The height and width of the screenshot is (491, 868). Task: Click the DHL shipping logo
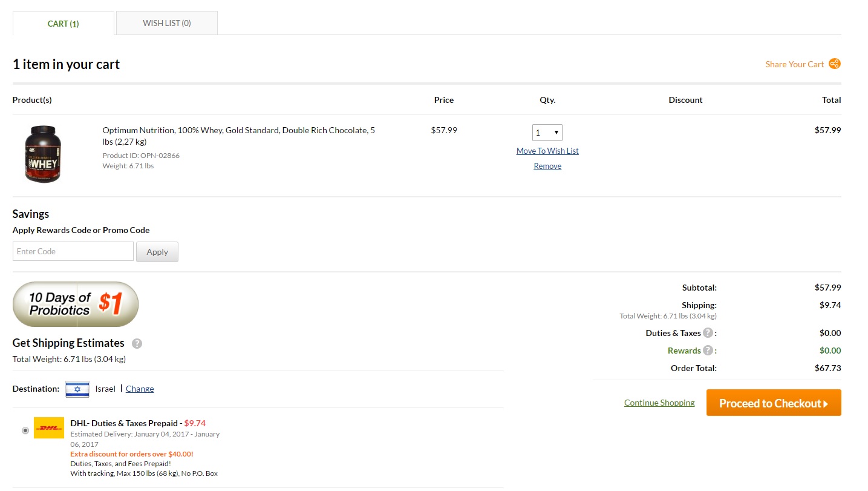tap(49, 428)
